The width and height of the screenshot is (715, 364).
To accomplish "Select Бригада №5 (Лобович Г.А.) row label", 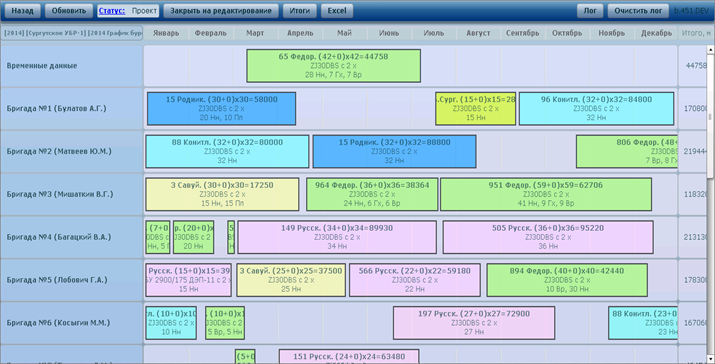I will 57,280.
